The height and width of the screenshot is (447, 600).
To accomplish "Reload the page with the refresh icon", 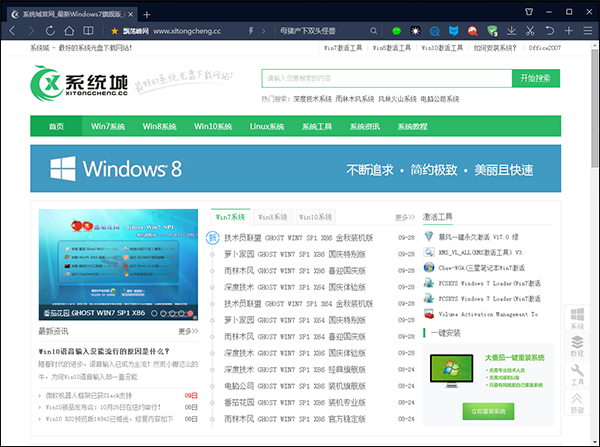I will (x=50, y=31).
